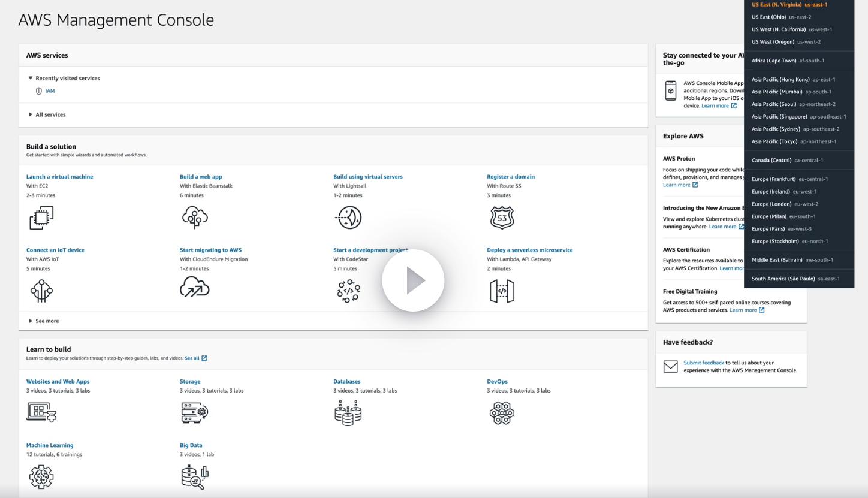Click the DevOps hexagon cluster icon
The image size is (868, 498).
point(502,413)
